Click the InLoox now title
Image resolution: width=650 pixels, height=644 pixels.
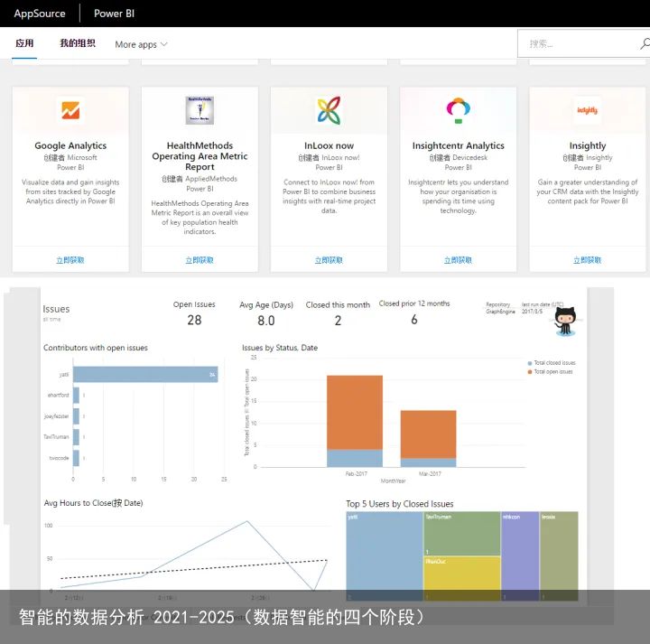click(x=329, y=145)
